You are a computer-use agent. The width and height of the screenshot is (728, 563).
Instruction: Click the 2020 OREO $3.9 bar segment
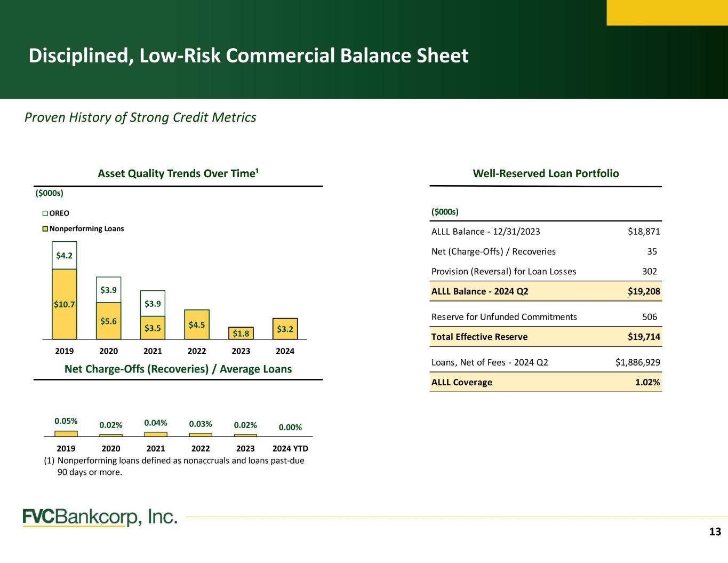tap(109, 290)
